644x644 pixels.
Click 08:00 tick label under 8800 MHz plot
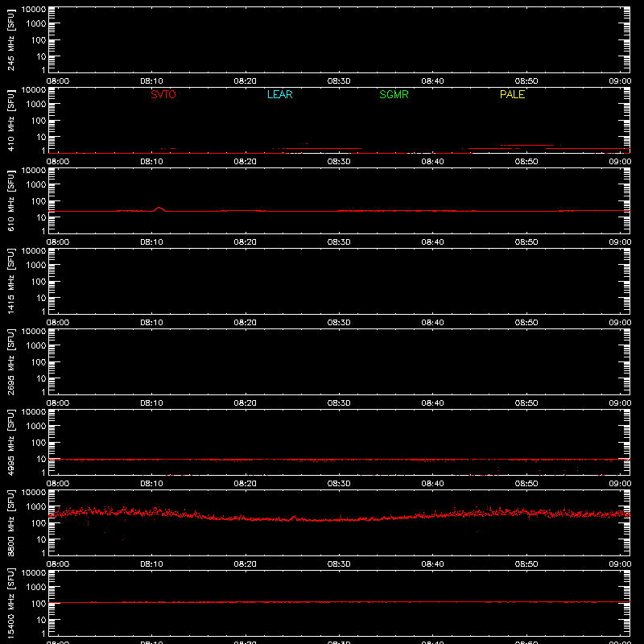click(x=58, y=564)
